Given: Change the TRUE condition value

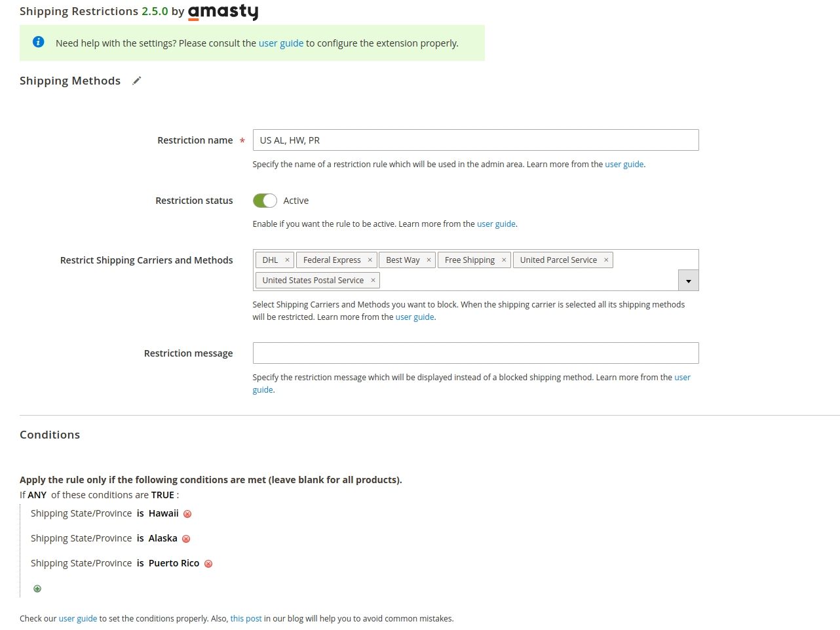Looking at the screenshot, I should [x=162, y=495].
